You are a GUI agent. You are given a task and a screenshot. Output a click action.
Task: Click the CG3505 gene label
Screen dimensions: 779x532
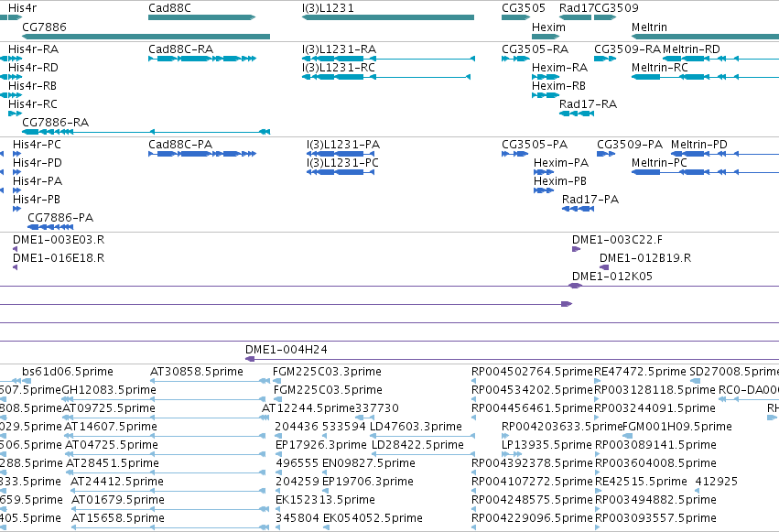[x=523, y=8]
